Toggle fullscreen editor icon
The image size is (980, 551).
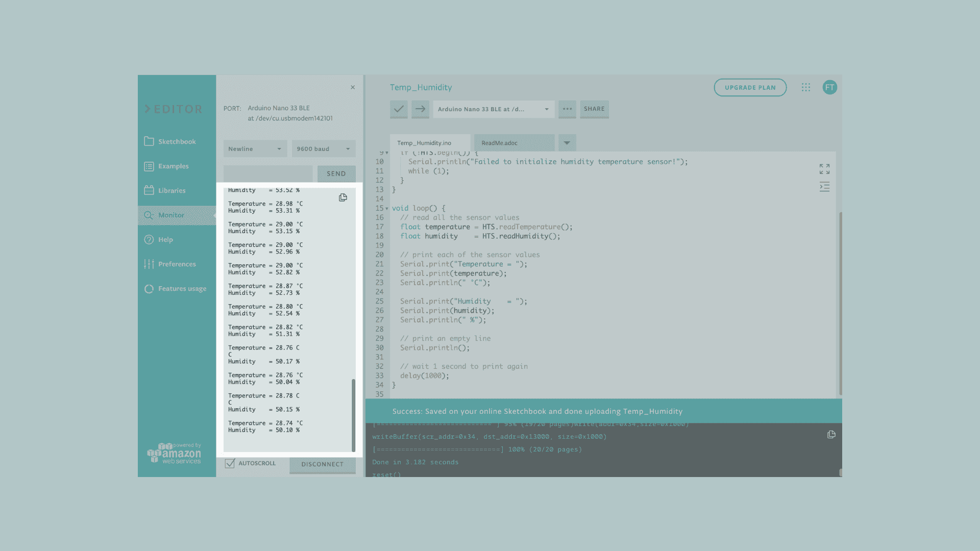coord(824,169)
